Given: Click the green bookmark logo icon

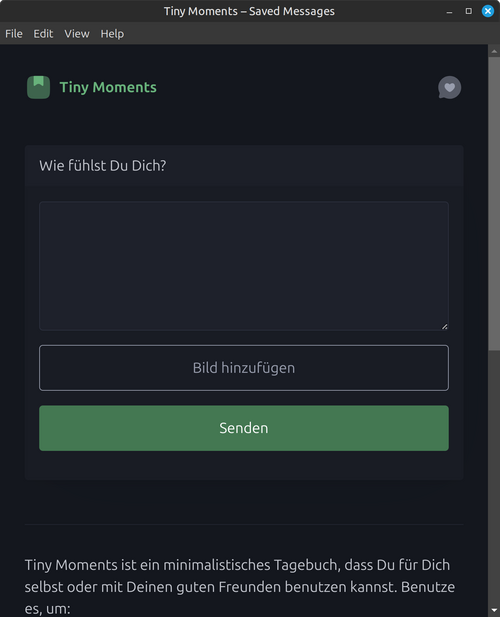Looking at the screenshot, I should point(38,87).
